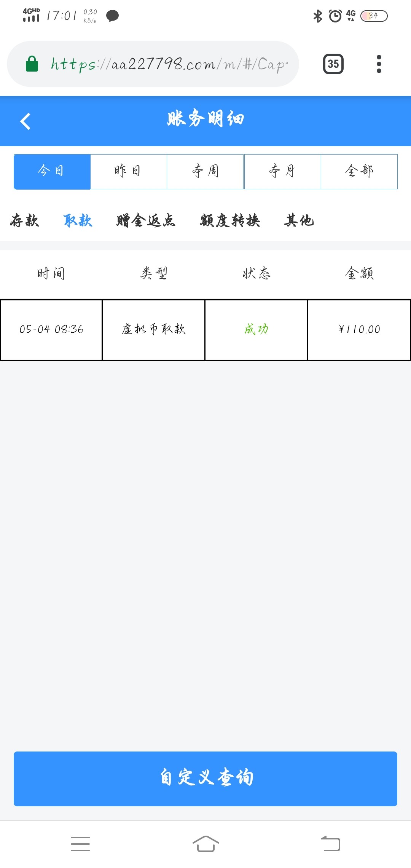Open the tab switcher showing 35
The height and width of the screenshot is (868, 411).
point(333,64)
